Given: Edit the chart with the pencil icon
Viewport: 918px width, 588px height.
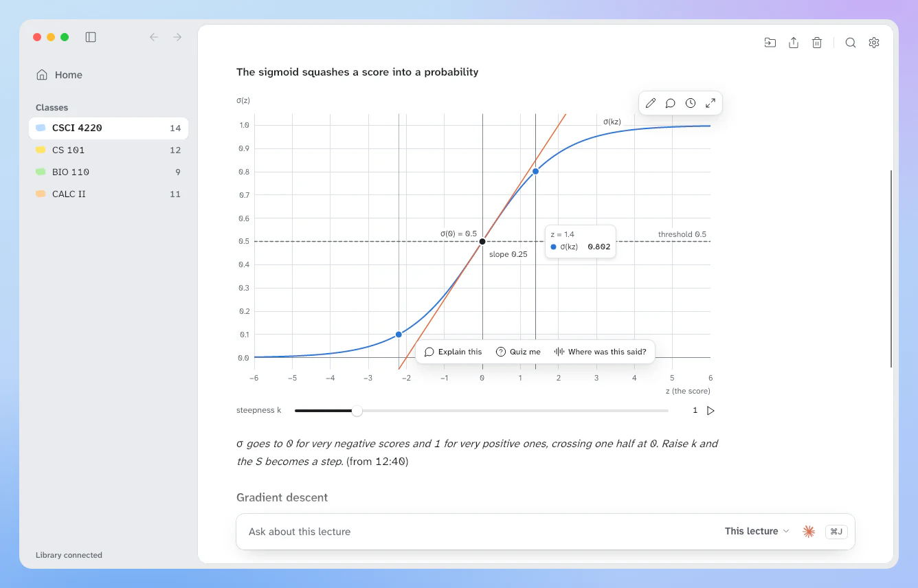Looking at the screenshot, I should tap(651, 103).
